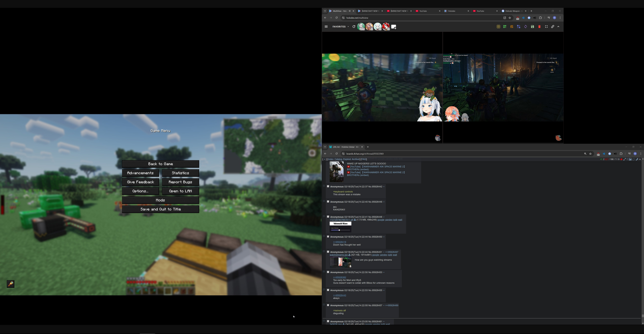Image resolution: width=644 pixels, height=334 pixels.
Task: Click the watchstreams.jpg image thumbnail
Action: pyautogui.click(x=340, y=262)
